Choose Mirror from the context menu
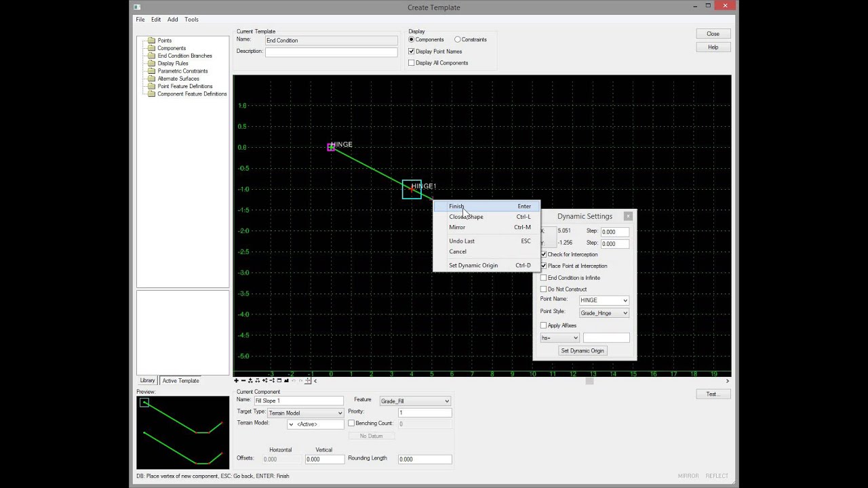868x488 pixels. tap(487, 227)
